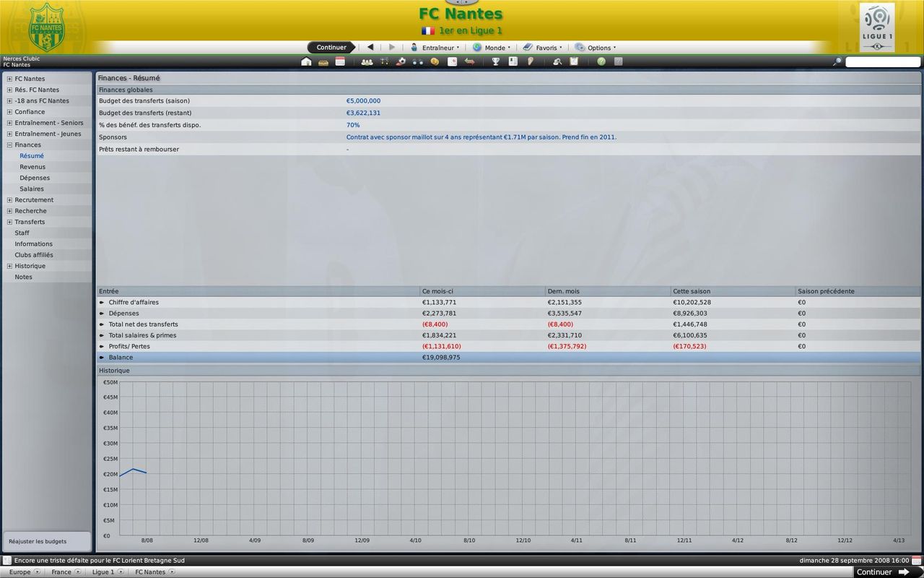The image size is (924, 578).
Task: Open the transfers arrows icon
Action: click(x=469, y=62)
